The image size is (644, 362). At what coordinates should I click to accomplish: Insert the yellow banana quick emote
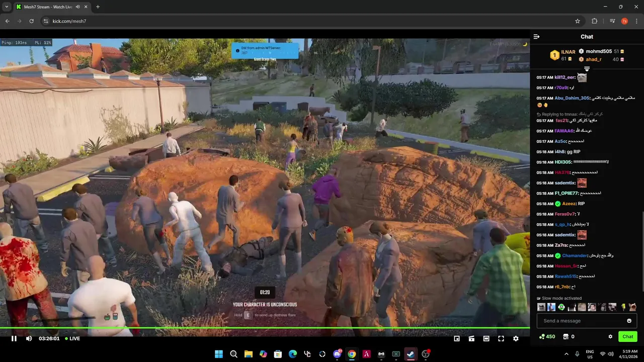tap(623, 307)
